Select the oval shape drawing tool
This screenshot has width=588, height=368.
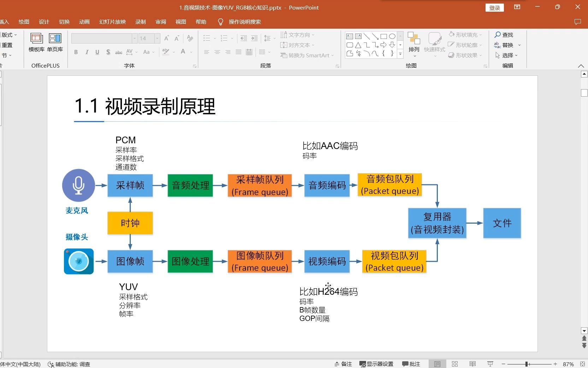(x=392, y=36)
